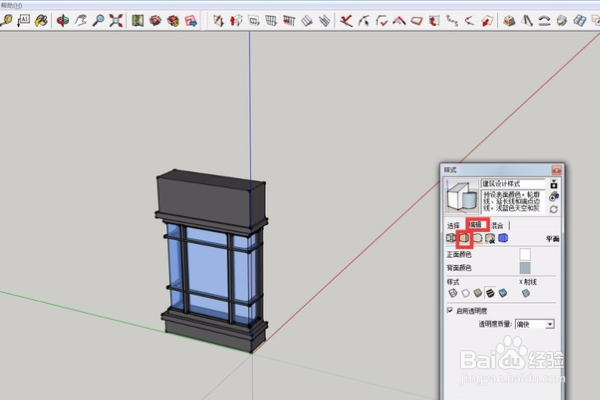Click the red roof-shaped icon
600x400 pixels.
[399, 20]
